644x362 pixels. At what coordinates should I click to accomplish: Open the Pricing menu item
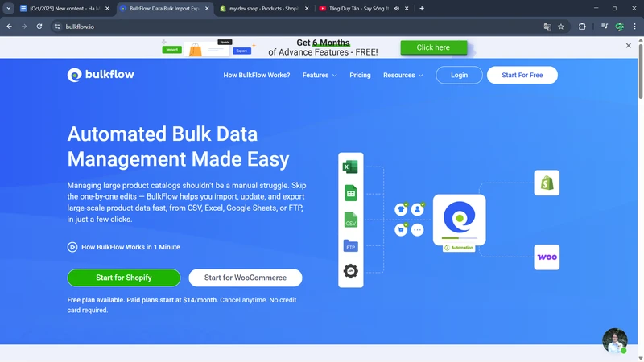point(360,75)
